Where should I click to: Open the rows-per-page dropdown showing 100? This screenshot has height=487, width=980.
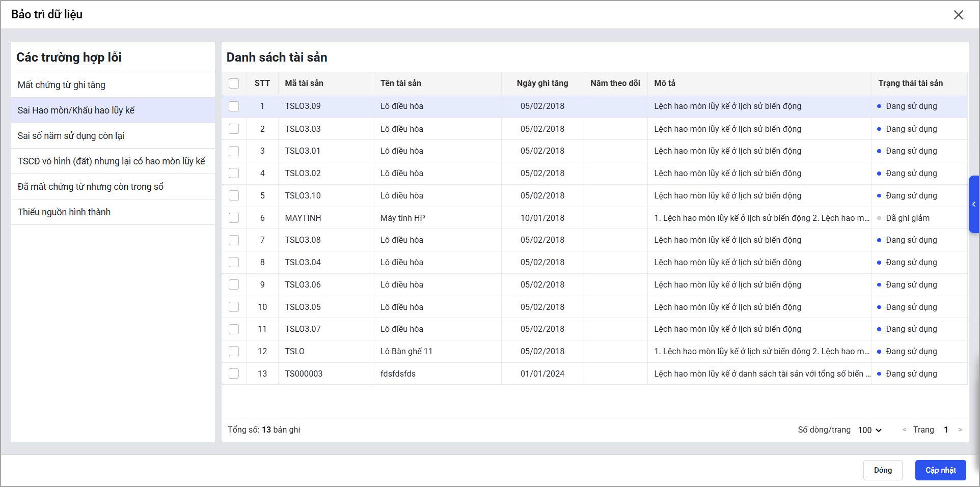pos(869,430)
